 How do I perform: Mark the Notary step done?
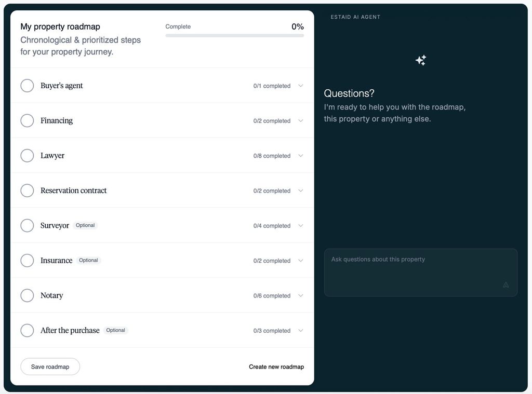[27, 295]
